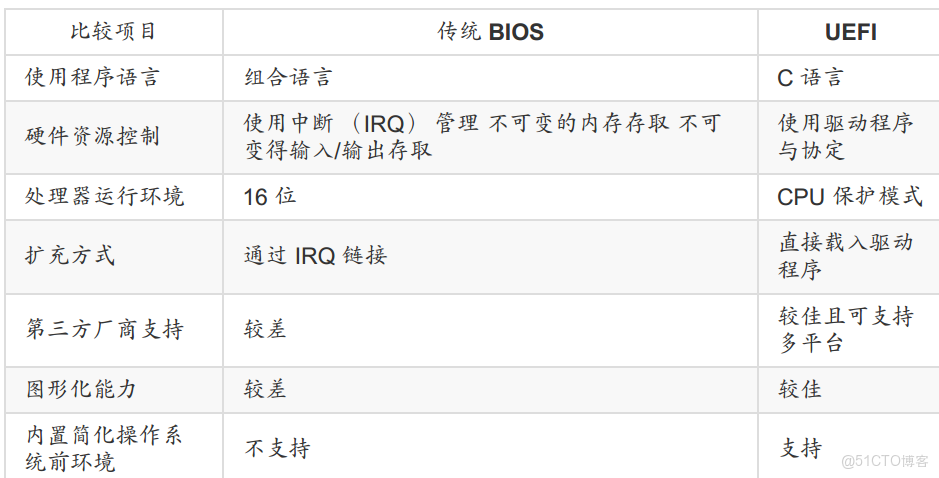Click the 直接载入驱动程序 cell
Image resolution: width=939 pixels, height=478 pixels.
click(x=845, y=256)
